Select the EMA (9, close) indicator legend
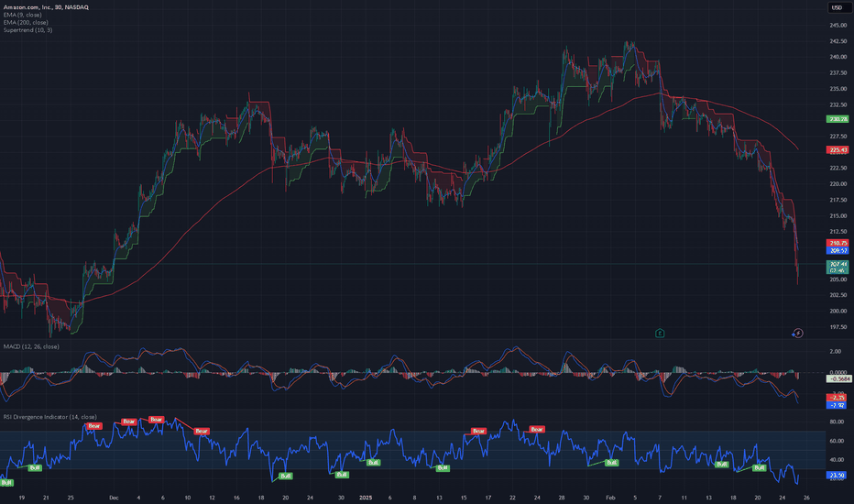This screenshot has height=504, width=854. [22, 15]
